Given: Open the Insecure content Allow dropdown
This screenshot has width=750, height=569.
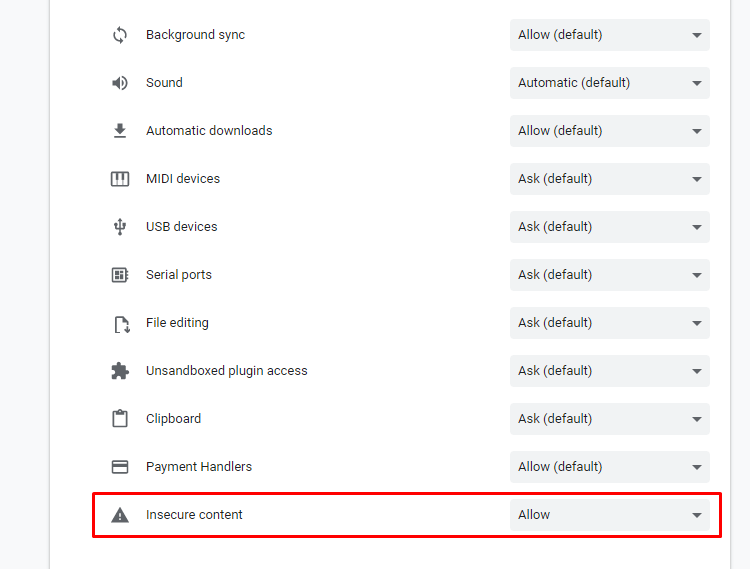Looking at the screenshot, I should tap(609, 515).
